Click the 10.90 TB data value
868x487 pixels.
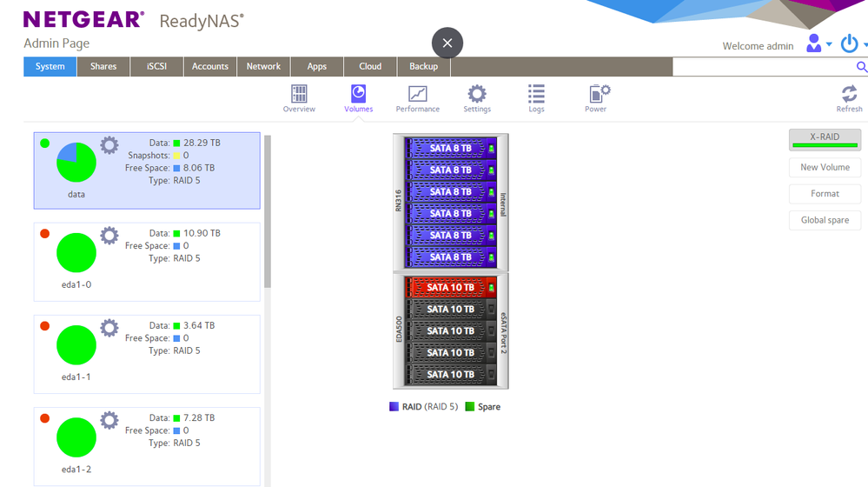coord(202,233)
